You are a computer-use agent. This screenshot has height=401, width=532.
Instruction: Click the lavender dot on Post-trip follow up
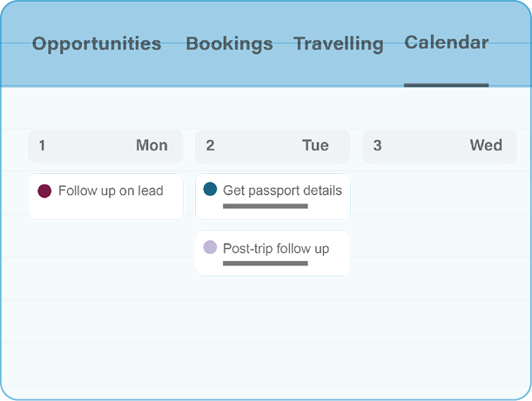[x=210, y=247]
